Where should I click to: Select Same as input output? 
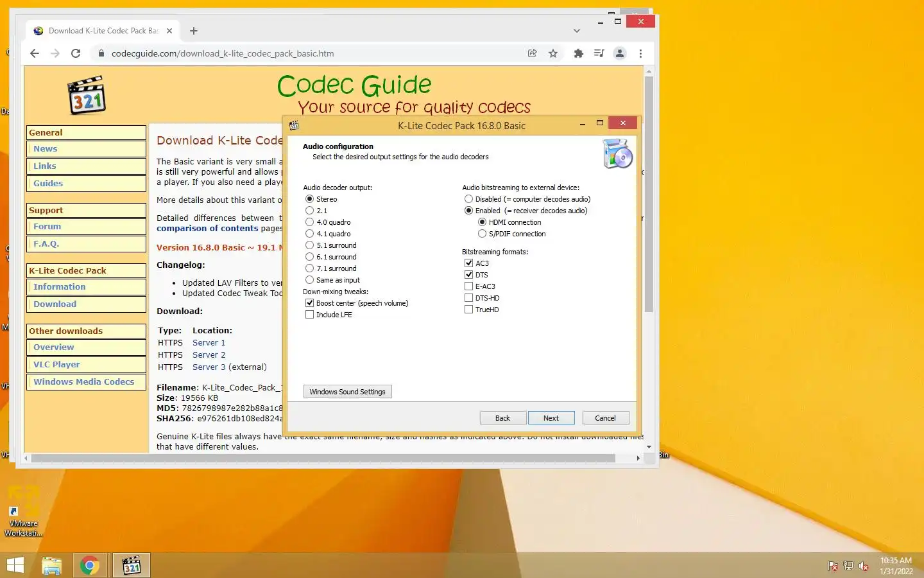point(333,280)
